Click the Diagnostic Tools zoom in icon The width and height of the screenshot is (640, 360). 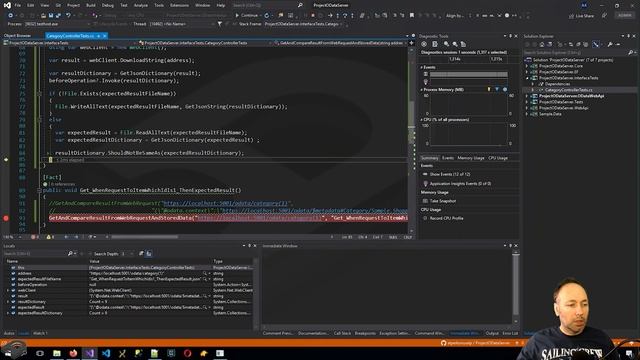tap(447, 44)
